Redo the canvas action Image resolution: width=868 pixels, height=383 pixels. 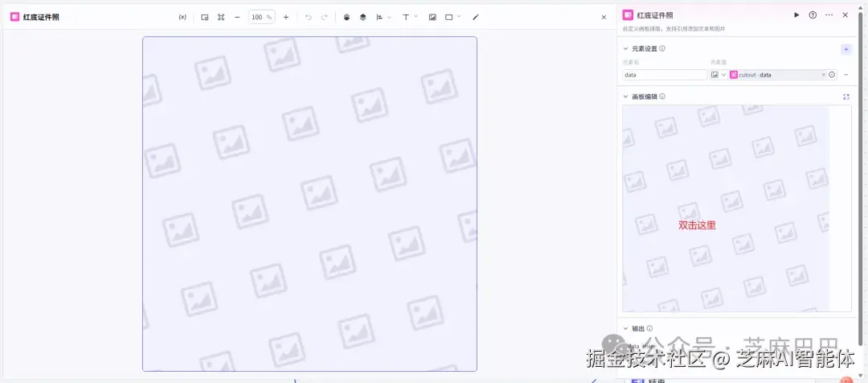pyautogui.click(x=325, y=17)
